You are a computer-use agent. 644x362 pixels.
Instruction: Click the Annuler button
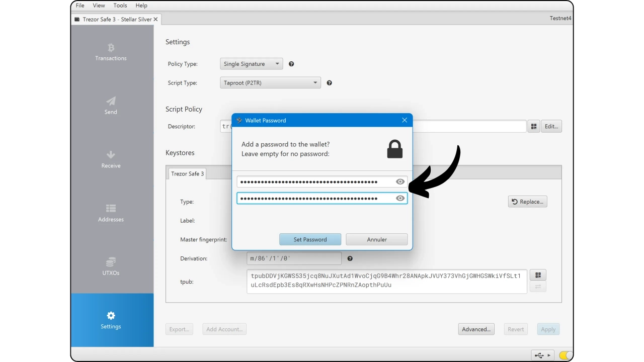[x=376, y=240]
